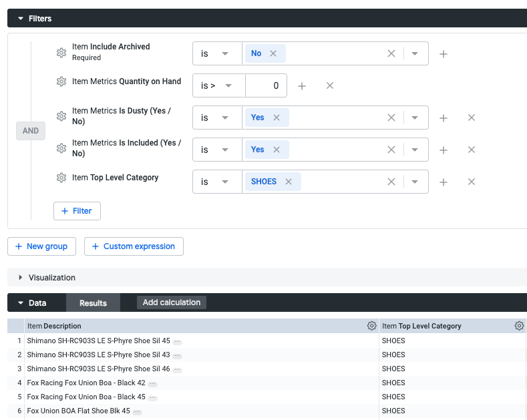527x420 pixels.
Task: Remove the SHOES value chip
Action: point(289,182)
